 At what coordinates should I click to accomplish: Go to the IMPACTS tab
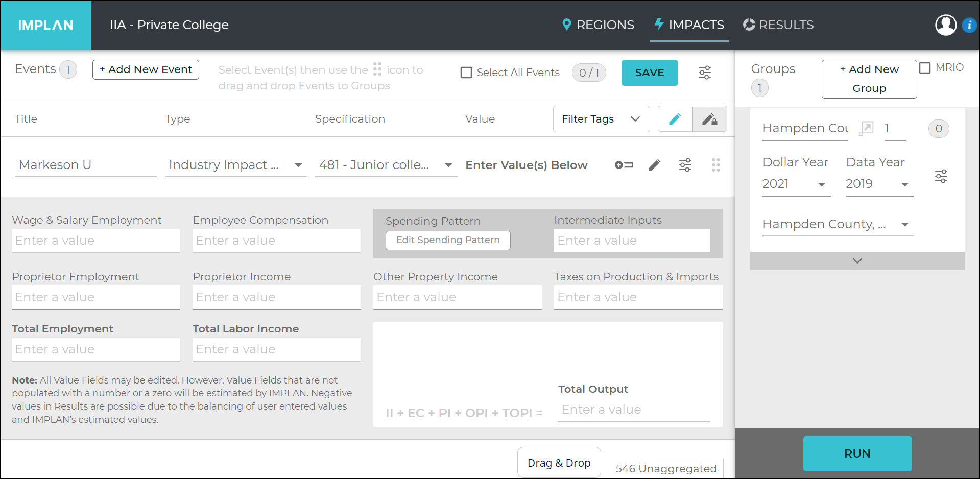689,25
